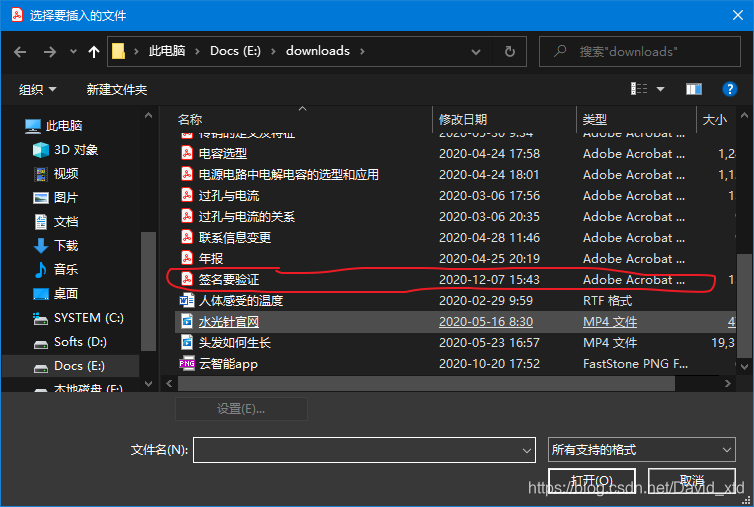Open help with the question mark icon

point(729,89)
